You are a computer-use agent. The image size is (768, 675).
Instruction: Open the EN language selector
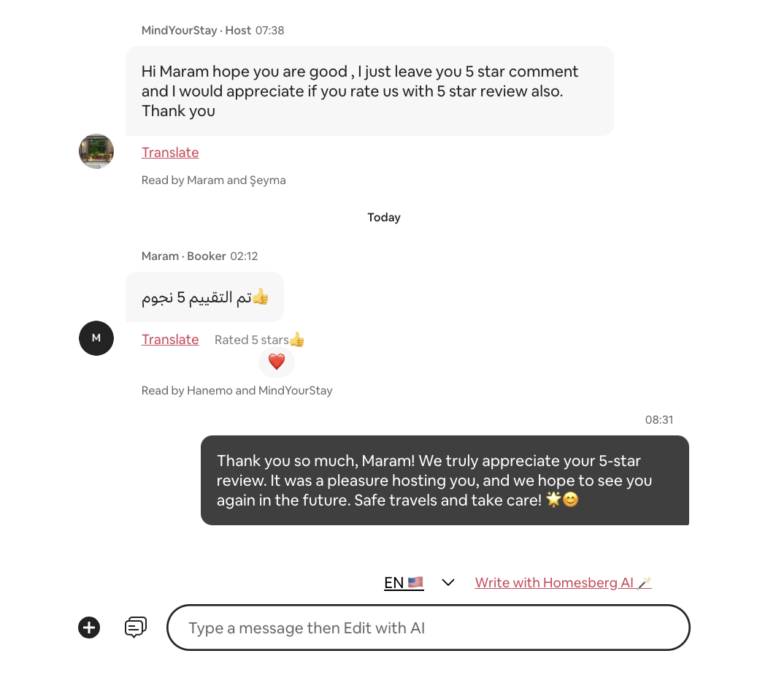[404, 582]
